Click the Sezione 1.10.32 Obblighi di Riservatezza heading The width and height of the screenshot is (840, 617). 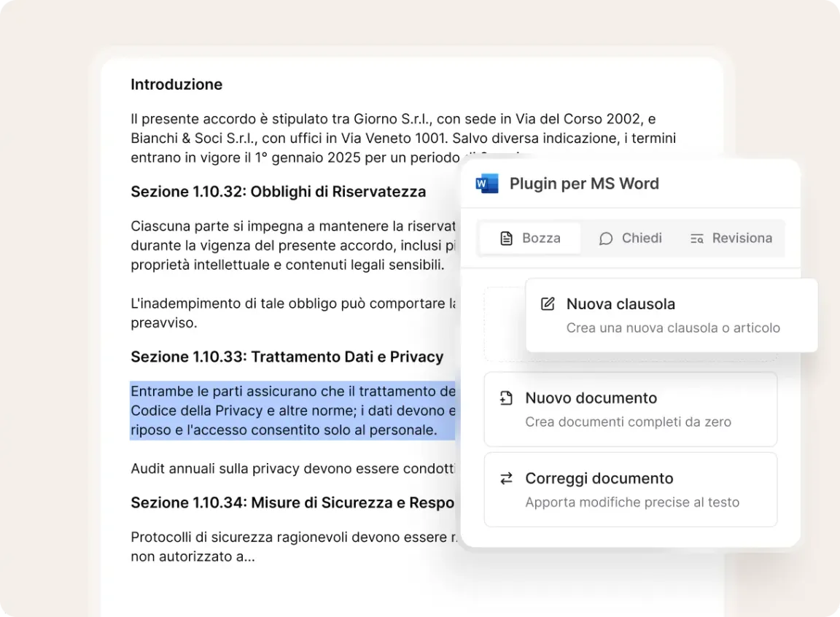[x=278, y=192]
